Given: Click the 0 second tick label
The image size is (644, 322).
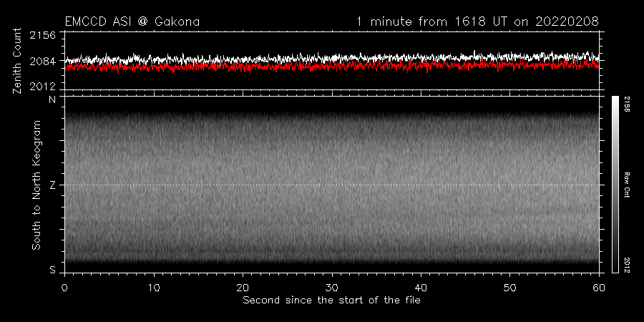Looking at the screenshot, I should coord(65,287).
